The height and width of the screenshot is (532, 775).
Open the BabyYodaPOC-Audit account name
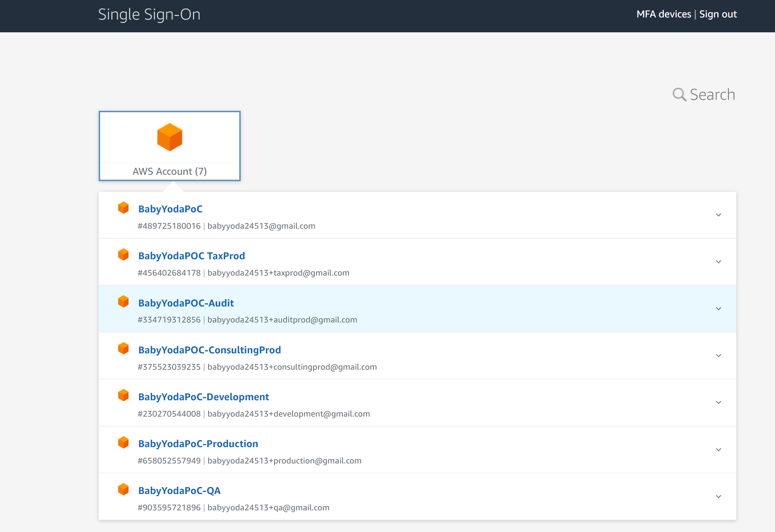pos(186,303)
